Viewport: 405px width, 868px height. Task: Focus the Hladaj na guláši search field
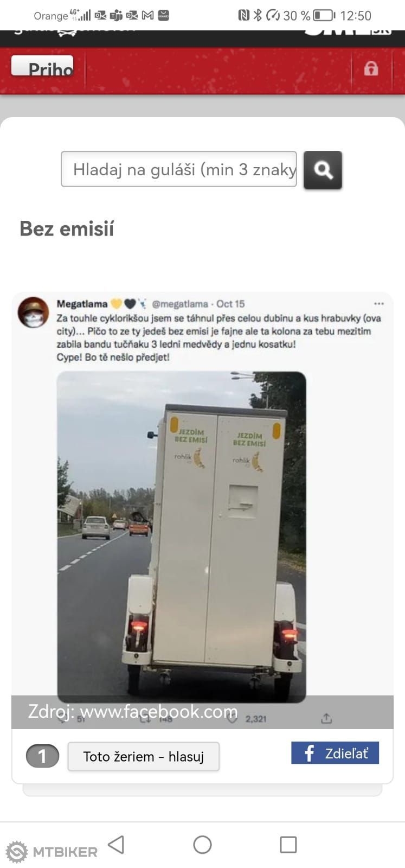point(179,169)
